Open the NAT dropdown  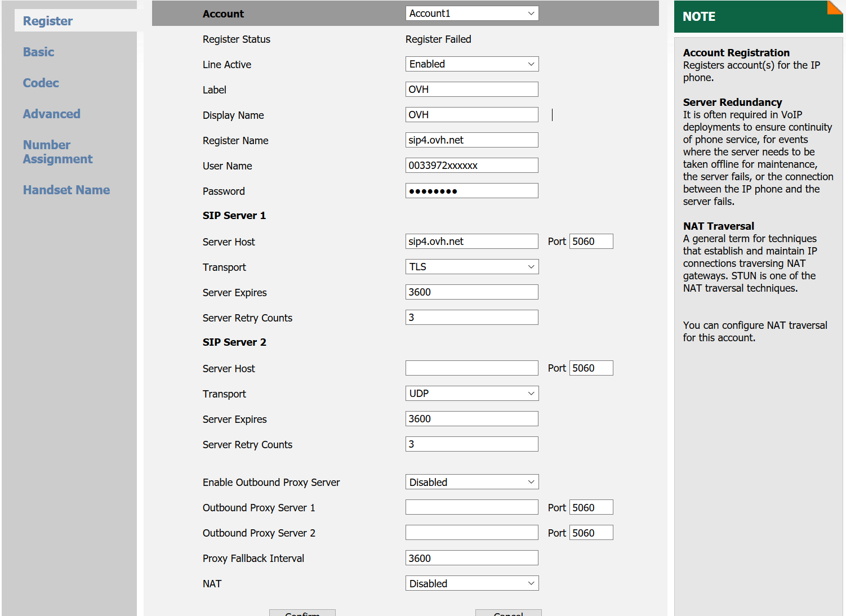pyautogui.click(x=471, y=584)
